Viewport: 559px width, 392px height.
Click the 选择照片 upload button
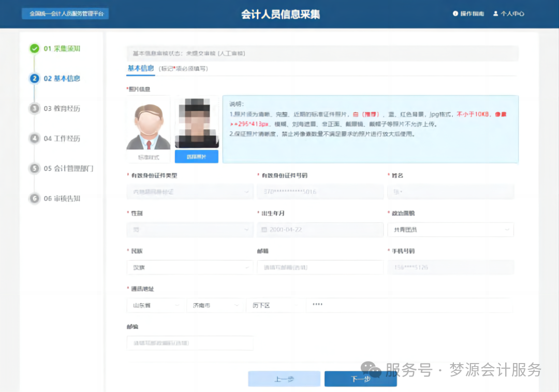point(196,156)
